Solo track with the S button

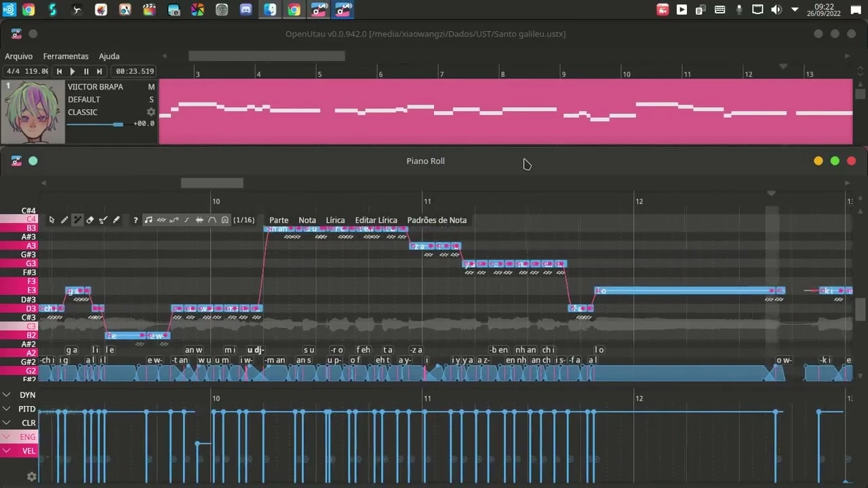(151, 100)
